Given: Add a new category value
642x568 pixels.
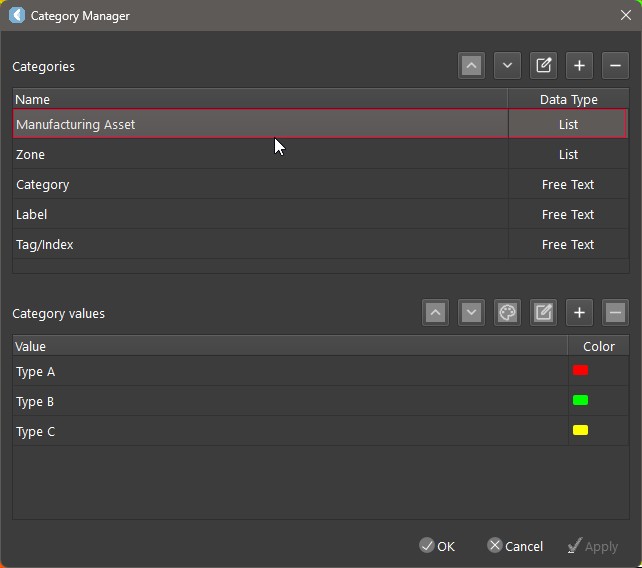Looking at the screenshot, I should pyautogui.click(x=579, y=313).
